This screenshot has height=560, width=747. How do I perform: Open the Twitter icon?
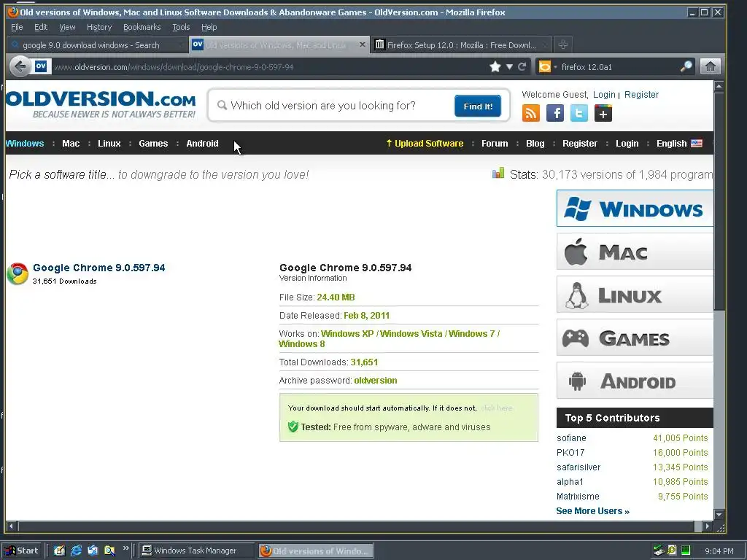coord(578,113)
